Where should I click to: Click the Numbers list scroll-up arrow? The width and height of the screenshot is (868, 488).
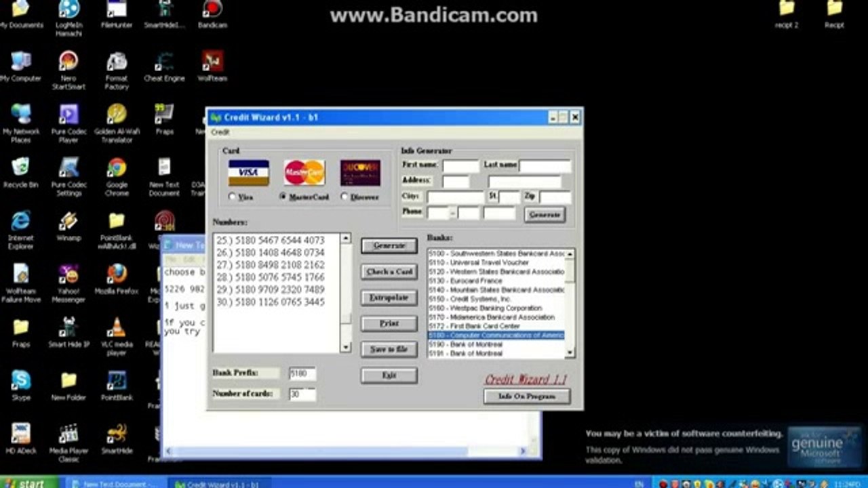pyautogui.click(x=346, y=239)
